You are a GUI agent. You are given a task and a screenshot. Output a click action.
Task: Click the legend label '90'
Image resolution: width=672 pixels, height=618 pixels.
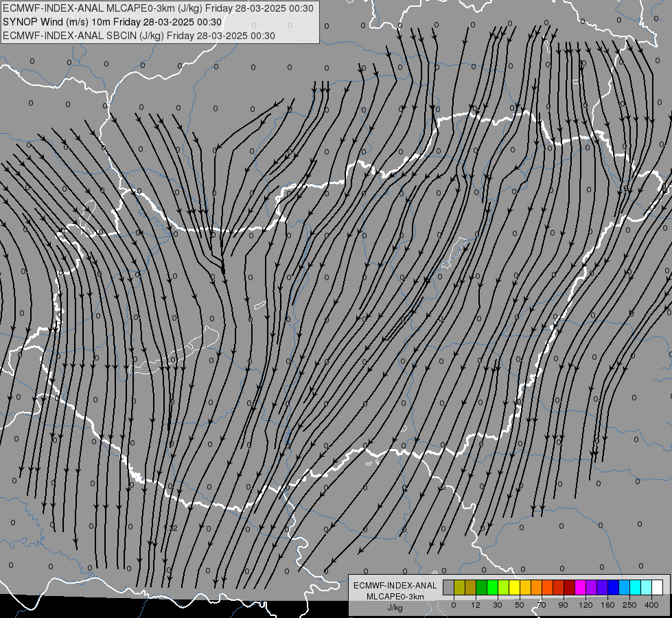[x=563, y=605]
